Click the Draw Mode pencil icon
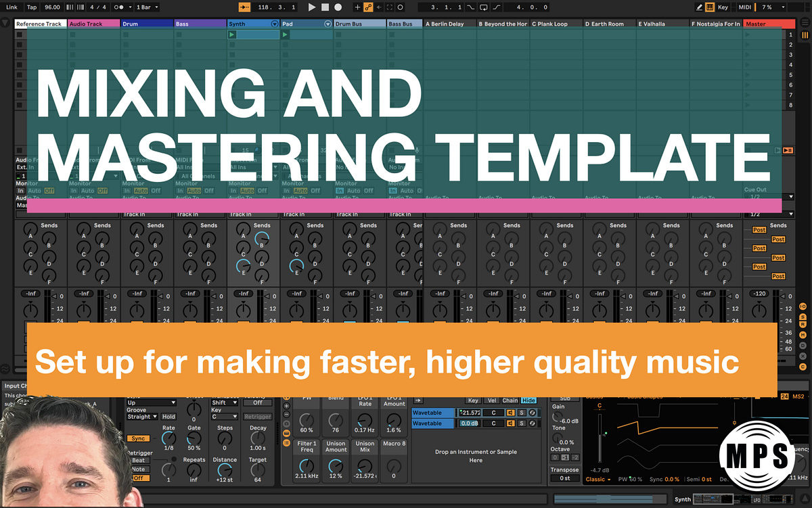Viewport: 812px width, 508px height. tap(700, 7)
